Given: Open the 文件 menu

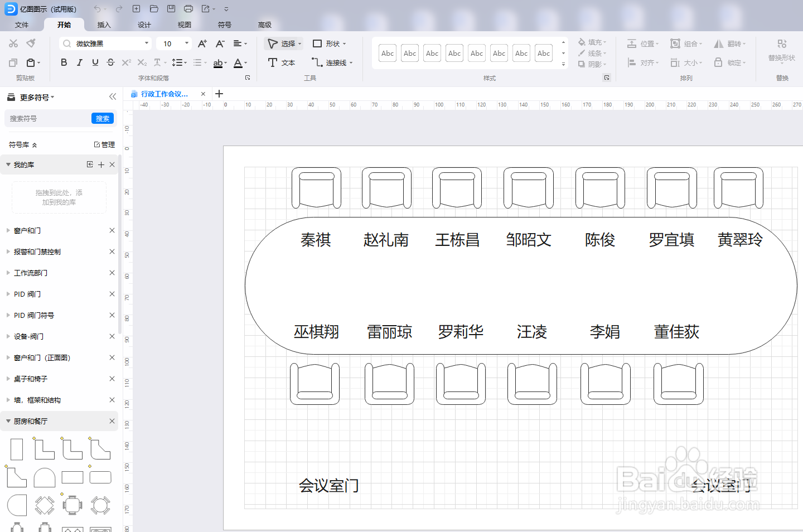Looking at the screenshot, I should coord(22,25).
